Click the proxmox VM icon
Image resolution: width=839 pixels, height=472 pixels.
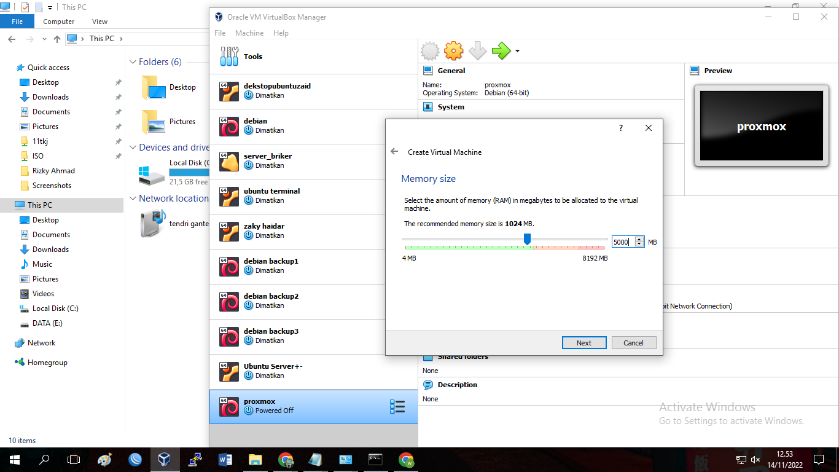(229, 407)
